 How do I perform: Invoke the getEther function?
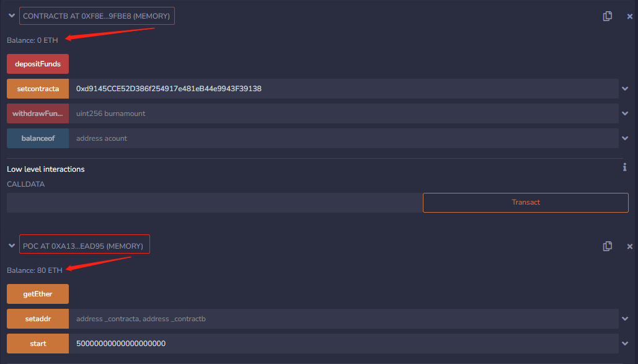pos(38,294)
